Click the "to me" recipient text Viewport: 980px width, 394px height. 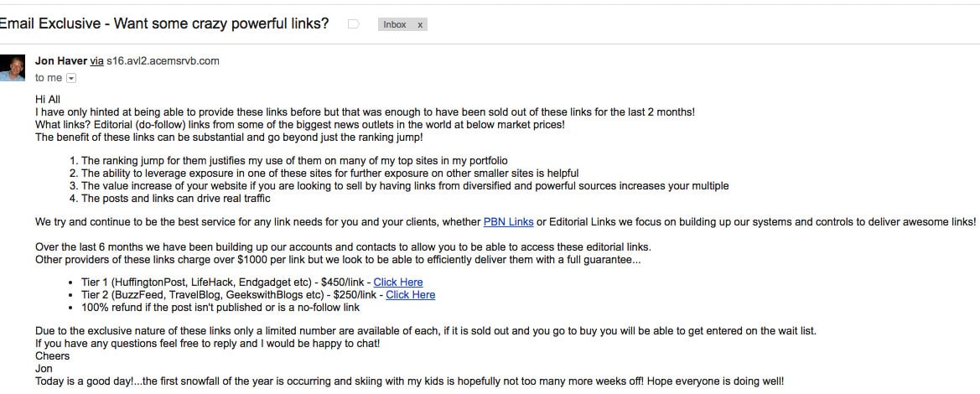click(48, 78)
